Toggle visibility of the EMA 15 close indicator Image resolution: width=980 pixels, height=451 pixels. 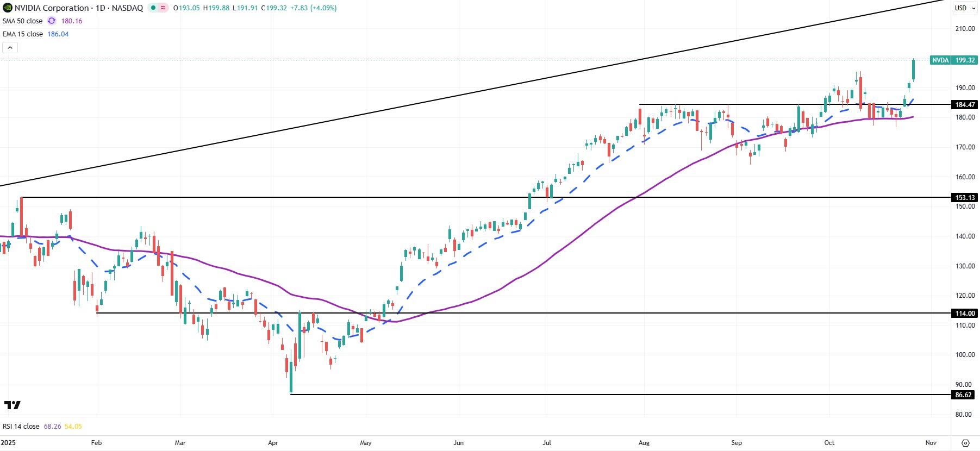(x=23, y=34)
